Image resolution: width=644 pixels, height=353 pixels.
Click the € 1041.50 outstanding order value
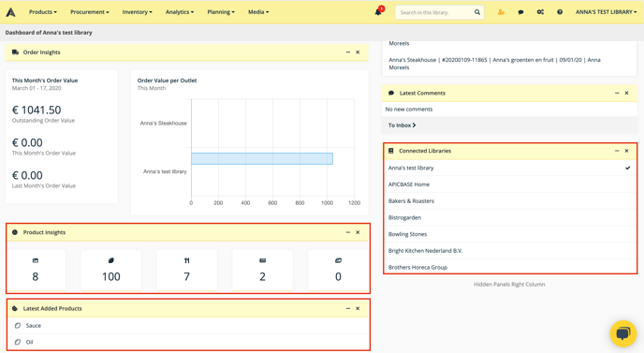[37, 110]
